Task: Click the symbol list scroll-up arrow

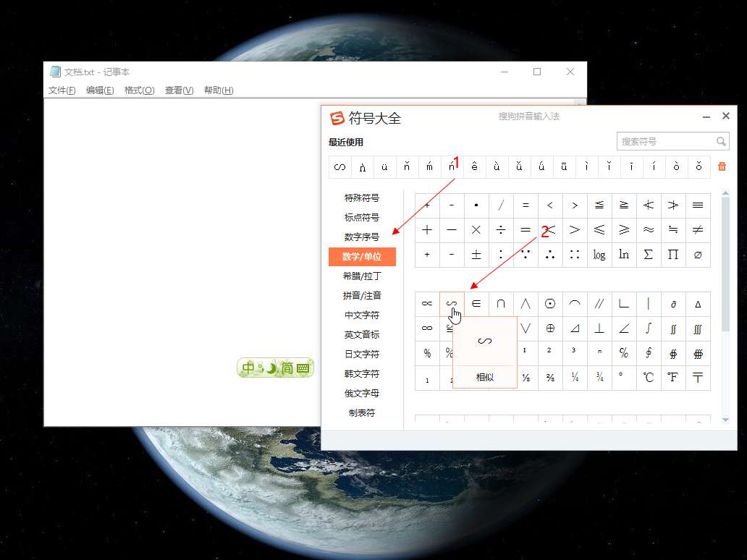Action: click(x=725, y=193)
